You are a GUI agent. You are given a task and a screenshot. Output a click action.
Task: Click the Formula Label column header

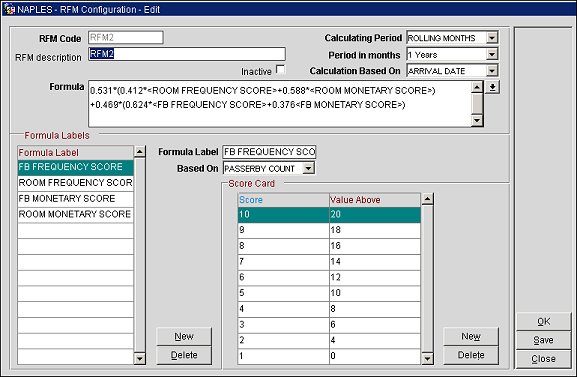[75, 152]
